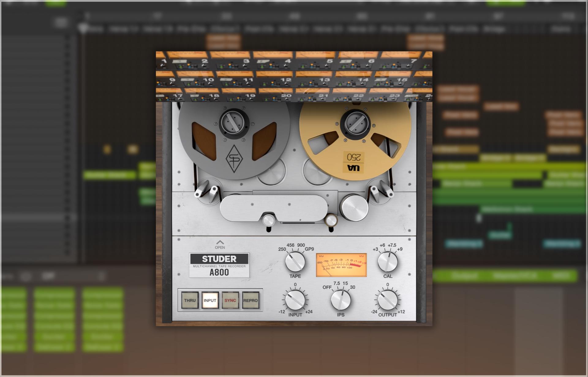Click the gold take-up reel
The image size is (588, 377).
(x=355, y=141)
